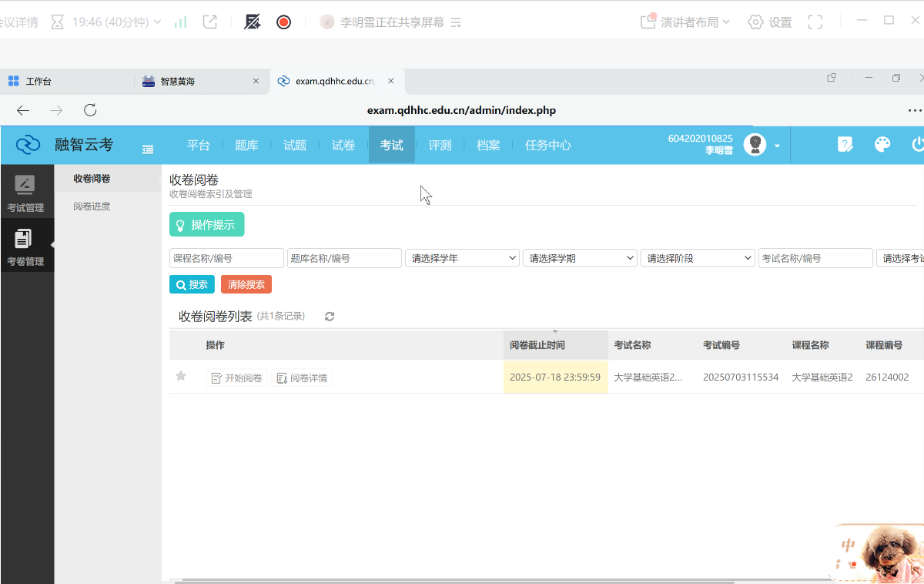The height and width of the screenshot is (584, 924).
Task: Open the 请选择阶段 dropdown
Action: (698, 258)
